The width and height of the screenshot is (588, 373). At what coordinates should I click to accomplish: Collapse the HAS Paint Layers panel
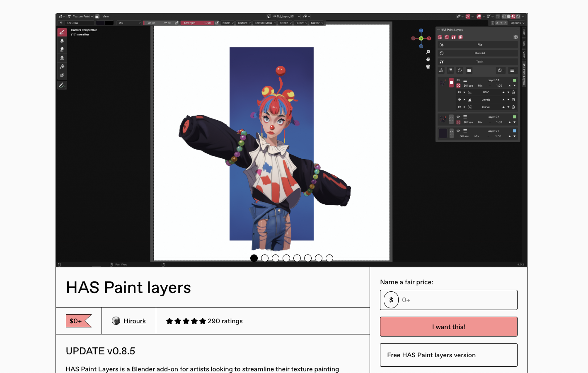pyautogui.click(x=438, y=30)
